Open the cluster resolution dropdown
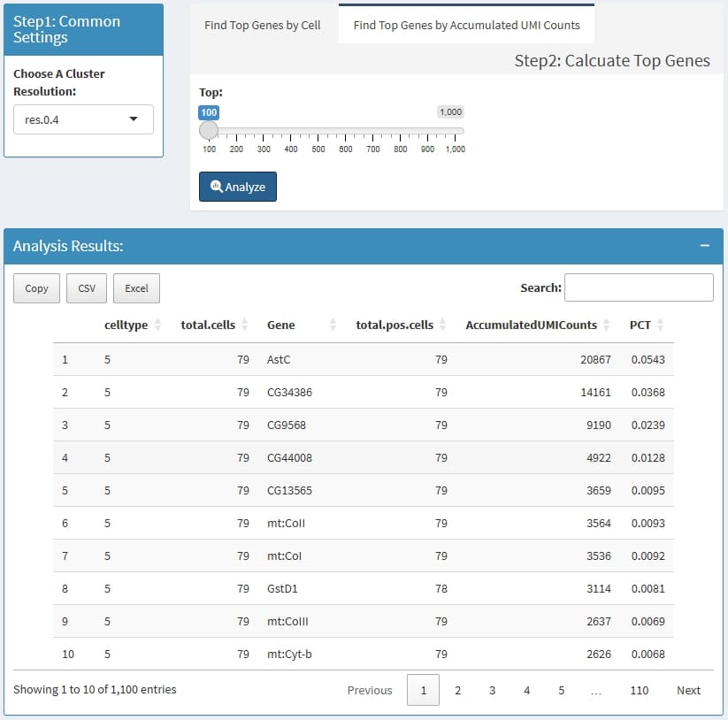 coord(83,119)
